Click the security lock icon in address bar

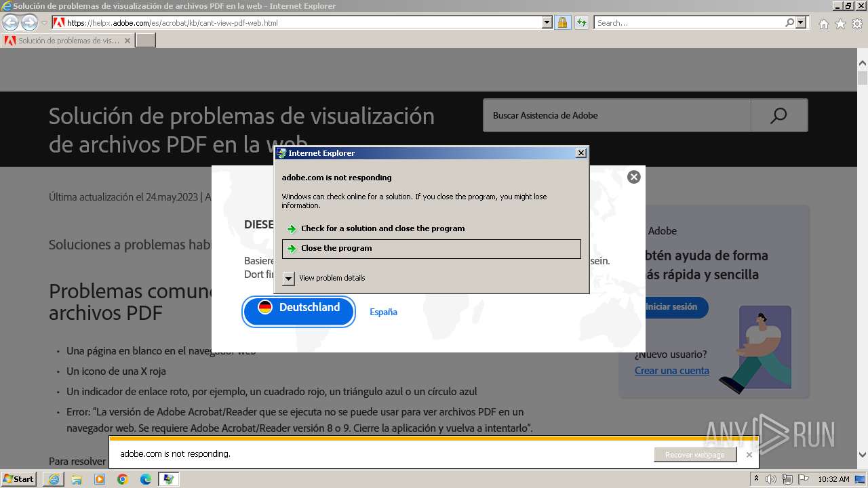pos(562,22)
